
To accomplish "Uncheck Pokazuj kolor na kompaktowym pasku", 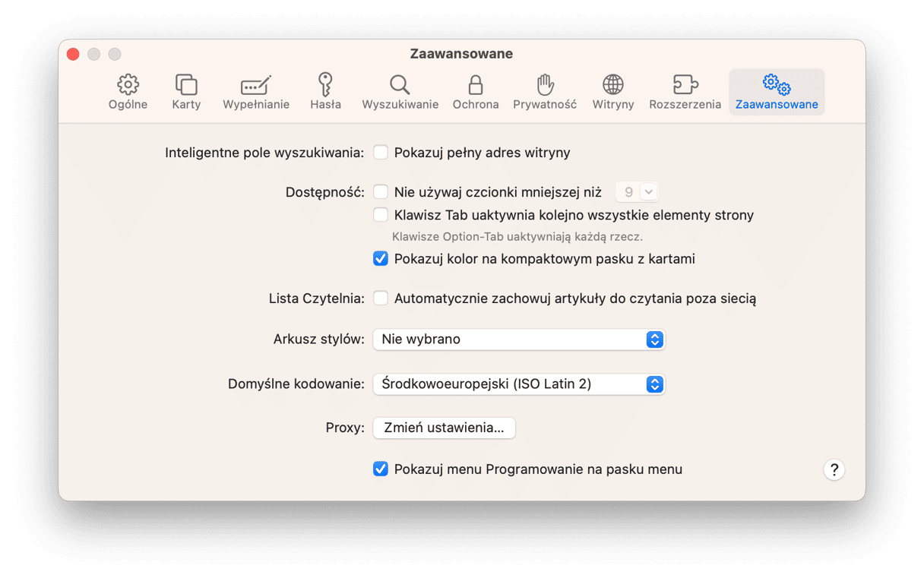I will [381, 259].
